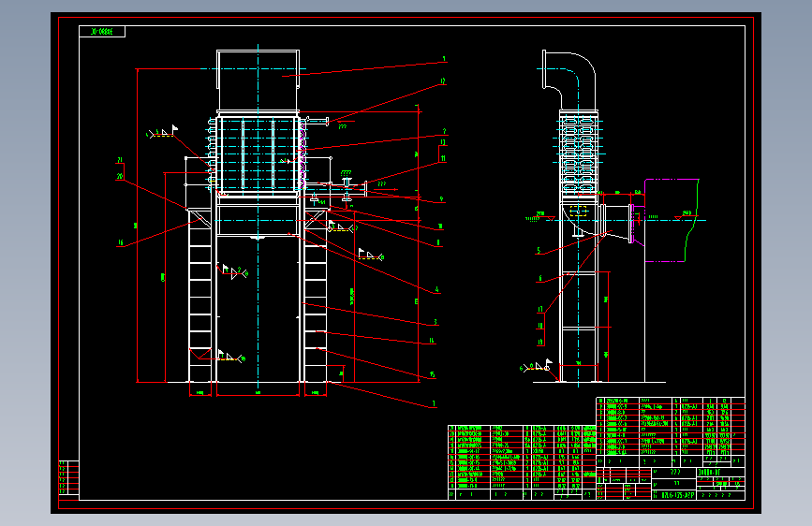Select callout number 16 left of the front view
This screenshot has width=812, height=526.
tap(120, 242)
